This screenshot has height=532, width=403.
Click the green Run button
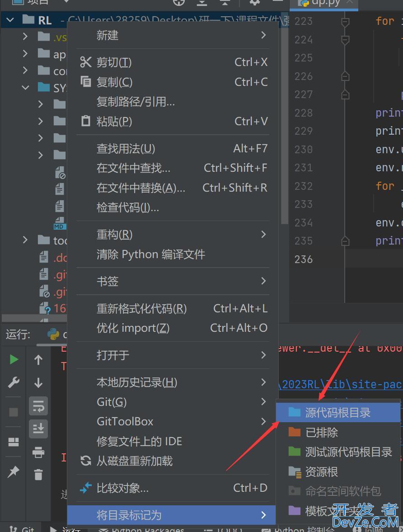(x=14, y=360)
